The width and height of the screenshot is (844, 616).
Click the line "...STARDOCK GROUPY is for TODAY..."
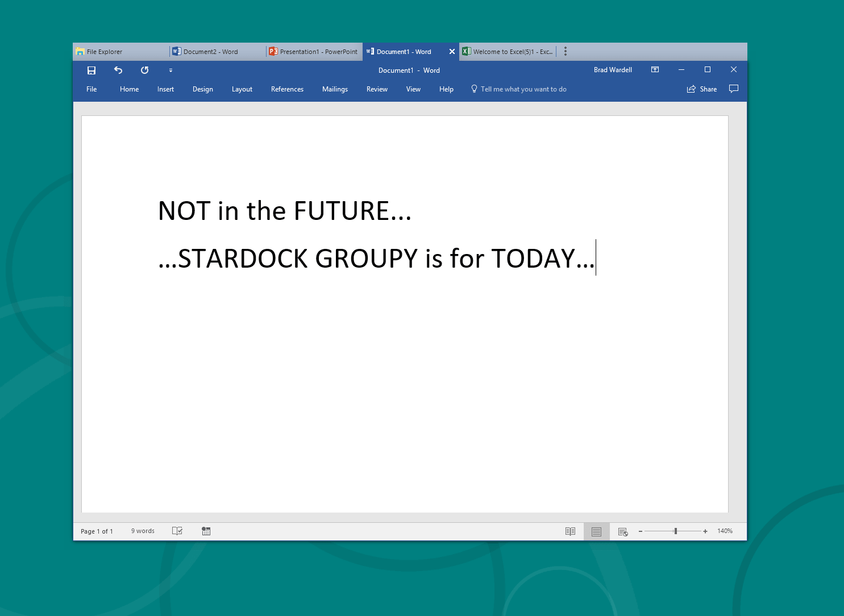(x=377, y=259)
